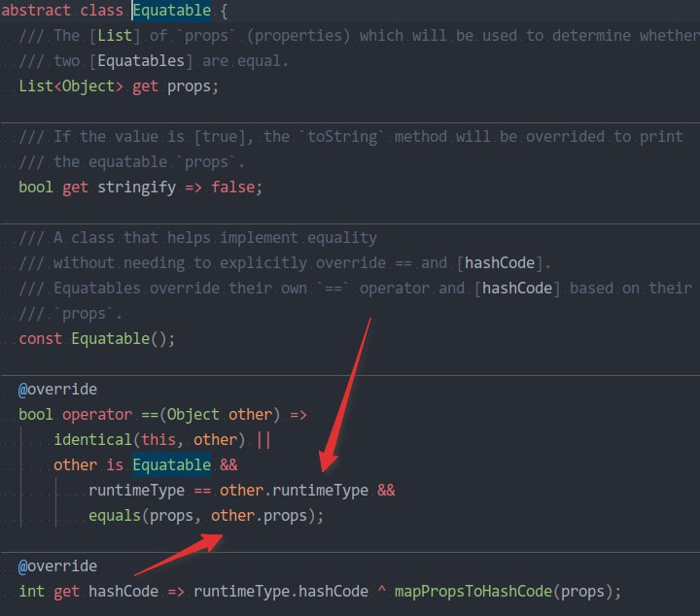Viewport: 700px width, 616px height.
Task: Click the first '@override' annotation
Action: point(57,389)
